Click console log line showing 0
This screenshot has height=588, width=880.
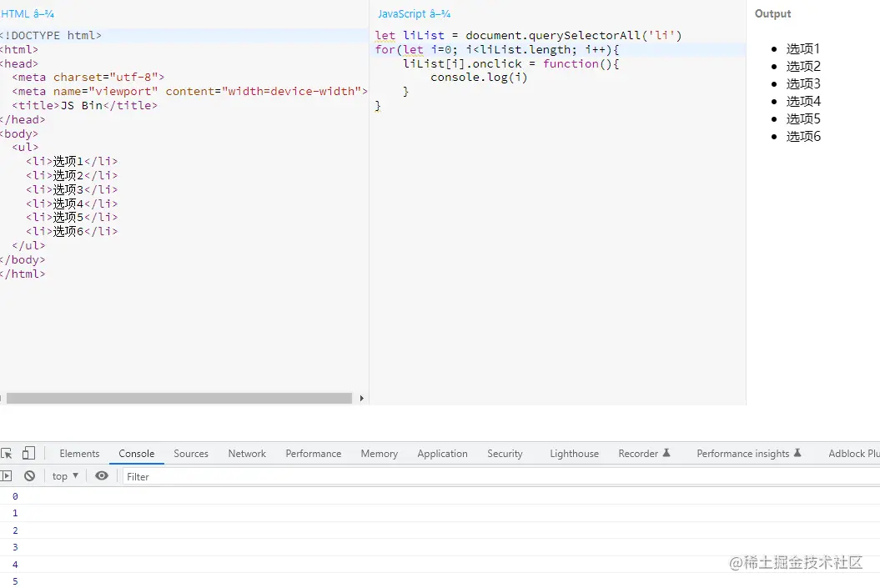click(x=440, y=496)
